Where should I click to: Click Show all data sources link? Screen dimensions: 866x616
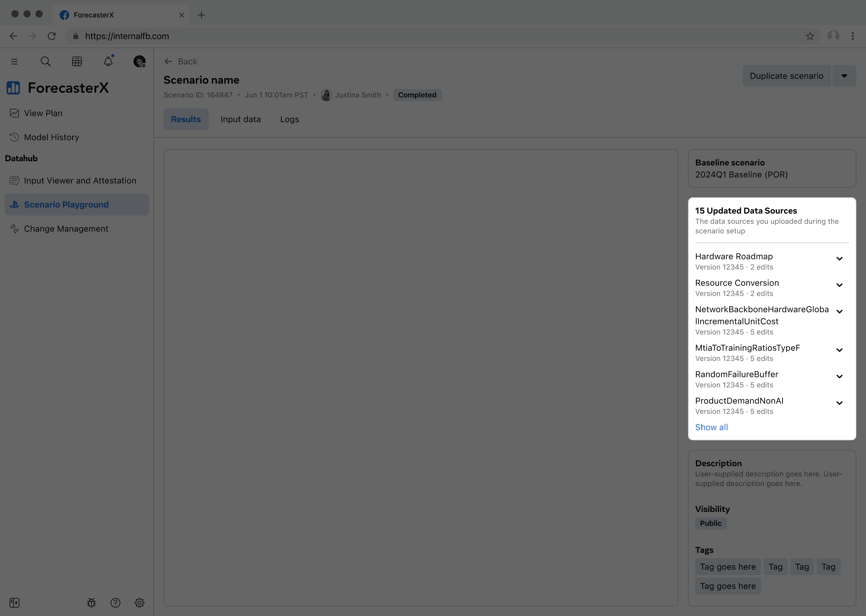tap(711, 427)
